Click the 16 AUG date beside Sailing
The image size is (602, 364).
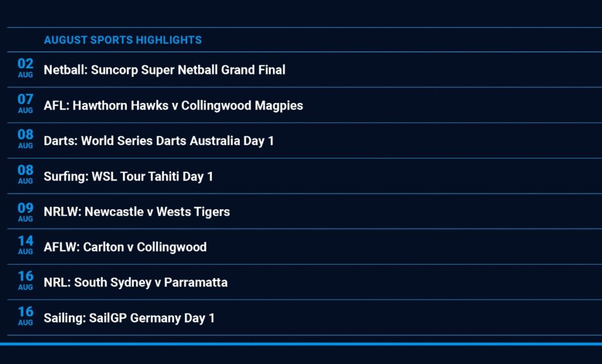(x=25, y=315)
